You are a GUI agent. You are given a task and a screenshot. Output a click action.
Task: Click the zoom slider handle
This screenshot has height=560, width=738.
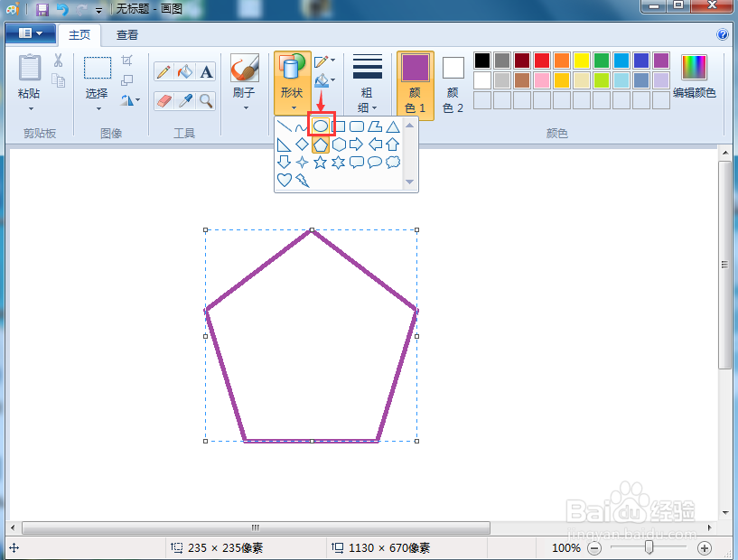649,547
